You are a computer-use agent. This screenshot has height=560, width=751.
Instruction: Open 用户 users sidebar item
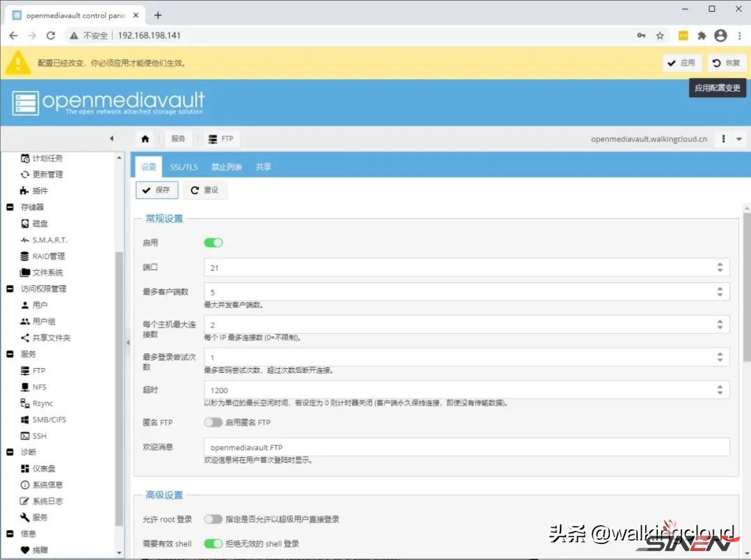coord(34,305)
